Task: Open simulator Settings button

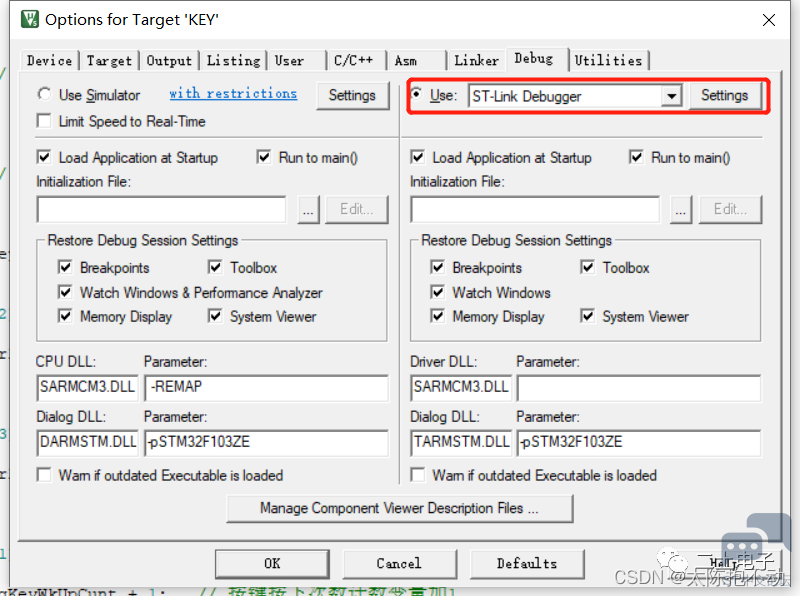Action: 352,95
